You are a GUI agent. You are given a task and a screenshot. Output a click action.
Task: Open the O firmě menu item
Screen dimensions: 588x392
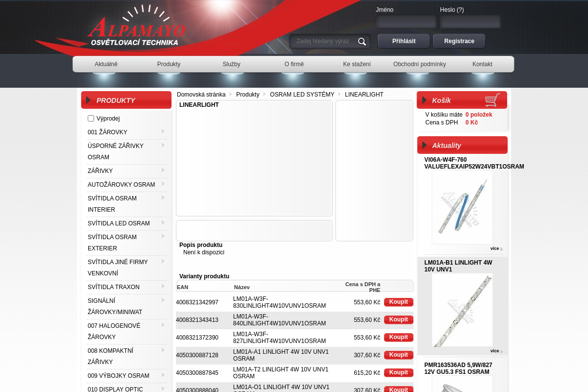[x=294, y=64]
